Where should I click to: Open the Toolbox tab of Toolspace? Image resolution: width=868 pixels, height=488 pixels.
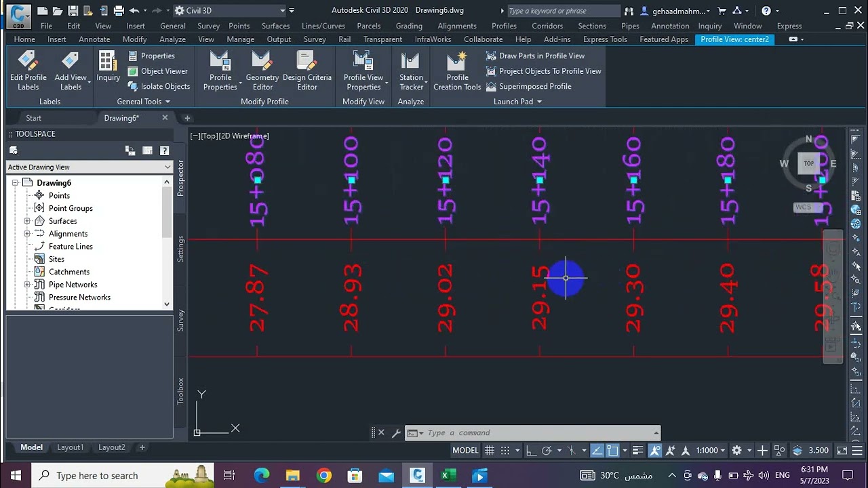point(180,390)
